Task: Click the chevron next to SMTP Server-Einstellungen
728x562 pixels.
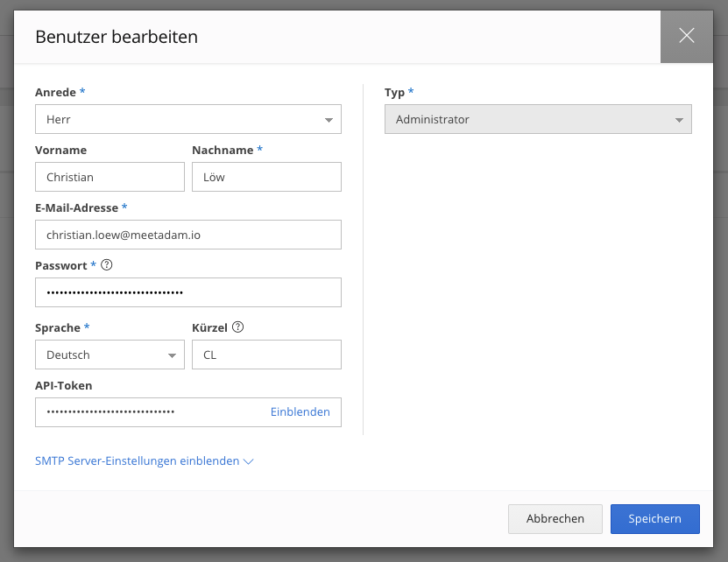Action: pos(248,461)
